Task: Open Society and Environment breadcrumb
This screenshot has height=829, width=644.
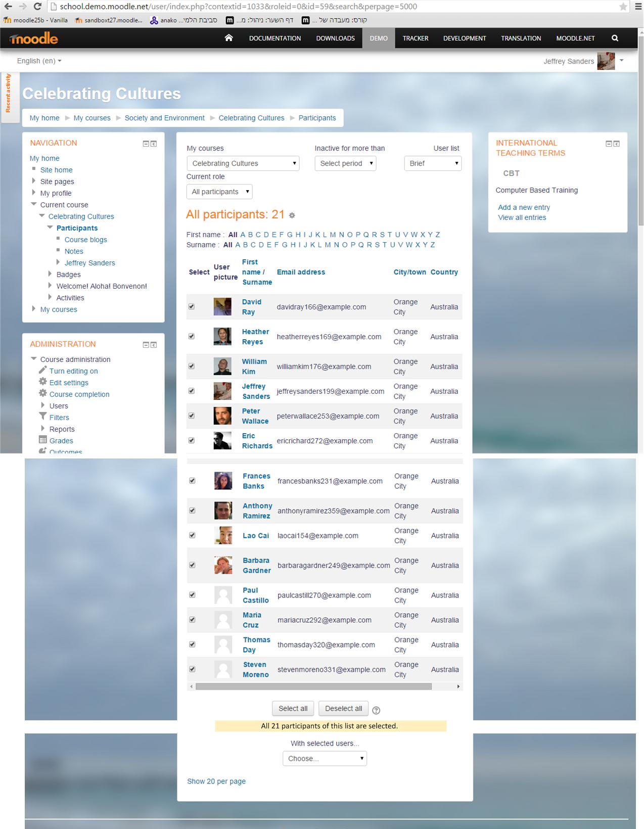Action: coord(164,118)
